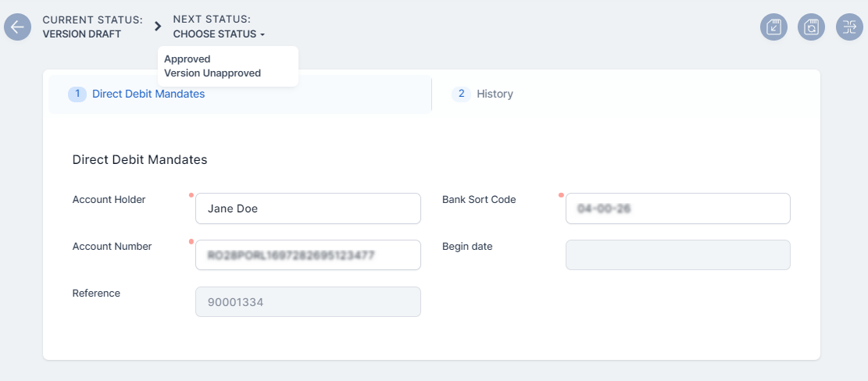Click the Version Draft current status text
This screenshot has height=381, width=868.
(82, 34)
